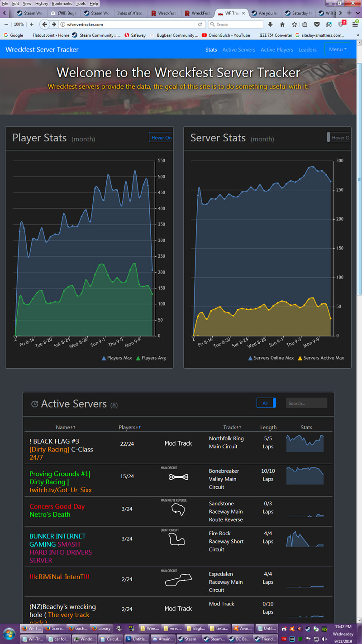Switch to the Index of /flatout browser tab
This screenshot has width=362, height=644.
[x=131, y=13]
